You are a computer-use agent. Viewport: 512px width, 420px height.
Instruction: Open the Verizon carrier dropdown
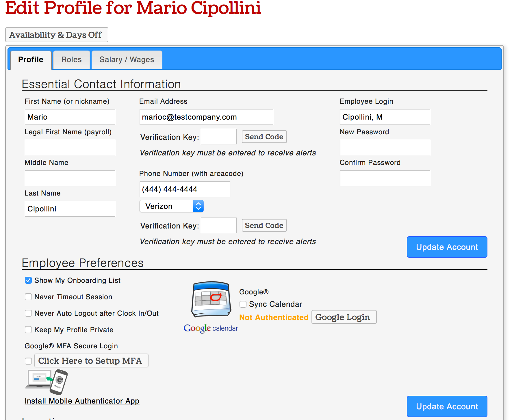tap(171, 206)
